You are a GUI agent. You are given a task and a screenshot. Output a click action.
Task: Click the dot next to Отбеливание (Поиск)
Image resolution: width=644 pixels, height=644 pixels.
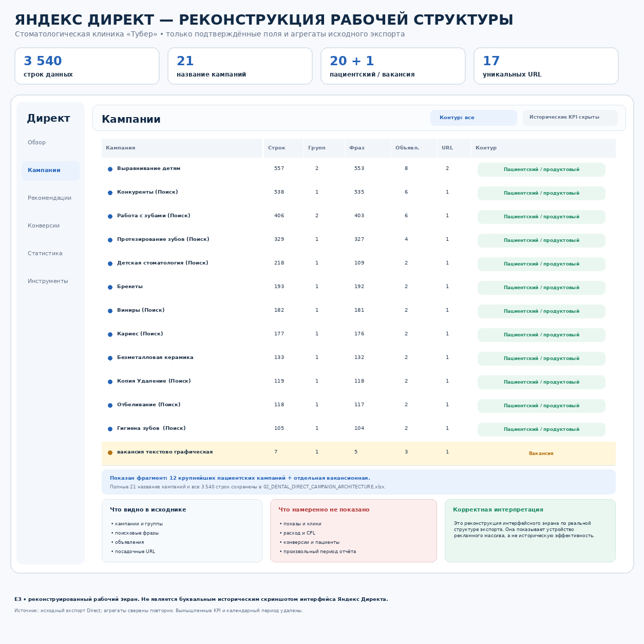point(110,405)
